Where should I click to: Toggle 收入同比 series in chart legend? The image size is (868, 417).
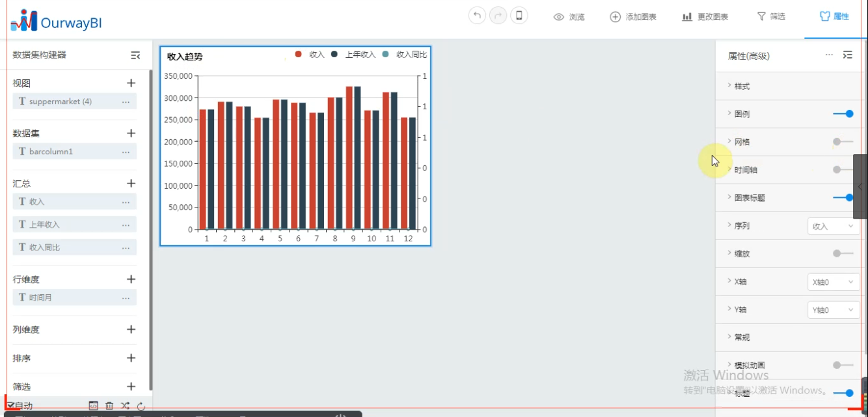tap(404, 55)
